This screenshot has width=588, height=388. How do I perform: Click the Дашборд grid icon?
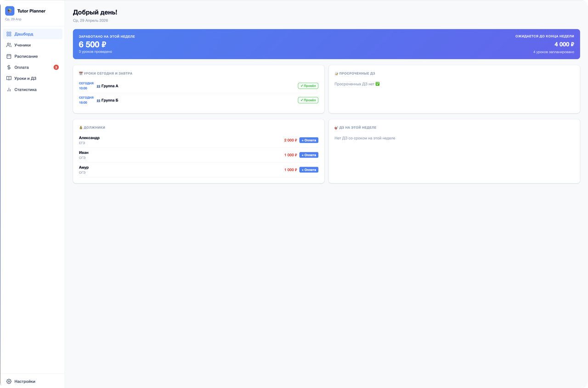point(9,34)
